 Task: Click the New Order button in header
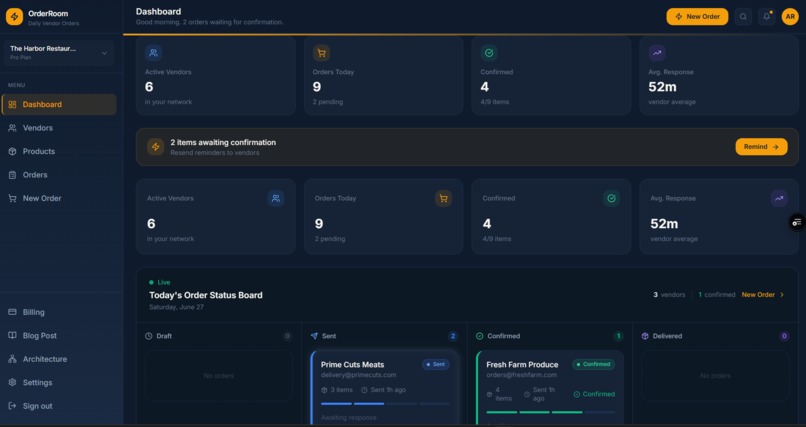(697, 16)
